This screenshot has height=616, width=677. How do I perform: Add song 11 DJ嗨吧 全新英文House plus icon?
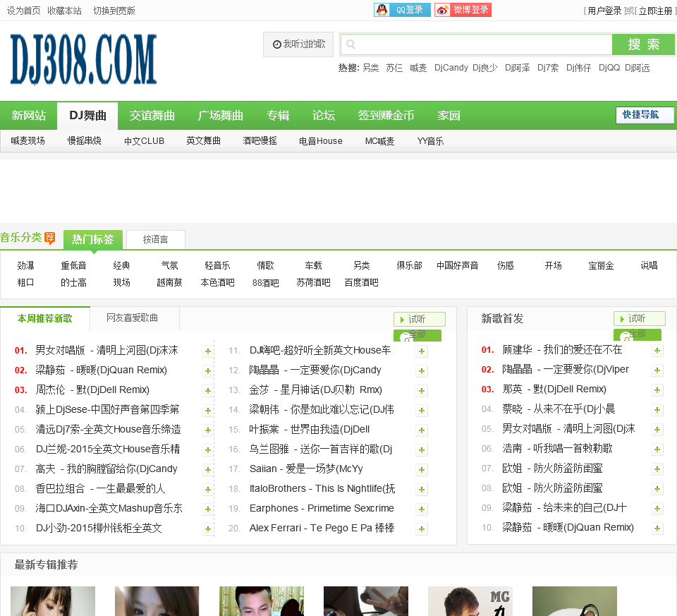click(x=422, y=351)
